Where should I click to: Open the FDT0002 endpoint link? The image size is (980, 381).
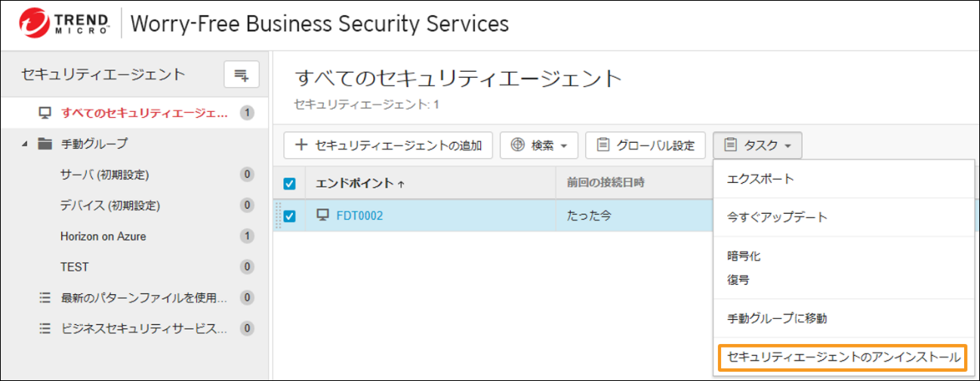click(359, 215)
